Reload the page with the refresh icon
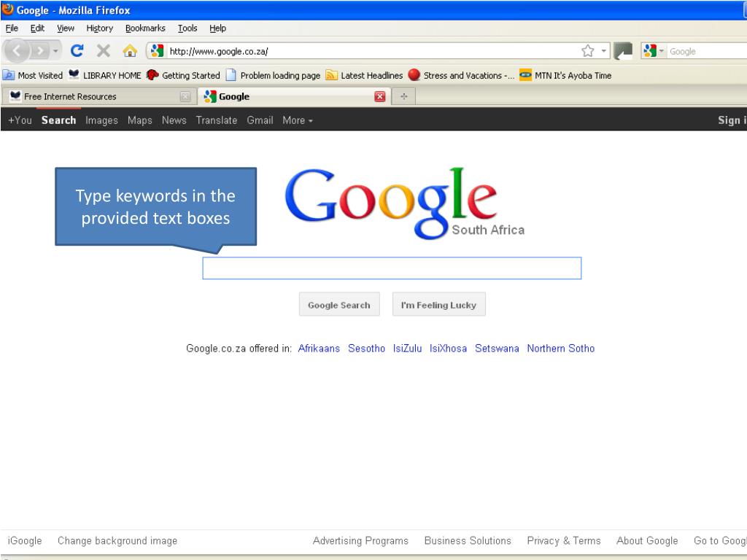Screen dimensions: 747x560 [77, 50]
